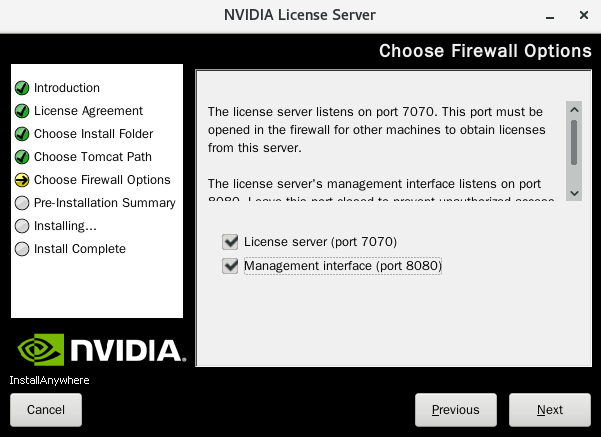Click the scroll down arrow in description

tap(574, 193)
